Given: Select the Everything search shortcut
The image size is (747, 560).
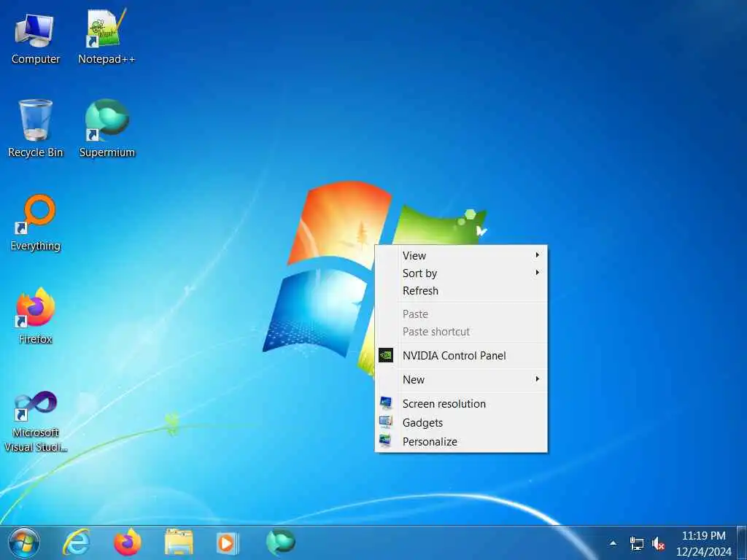Looking at the screenshot, I should (35, 222).
